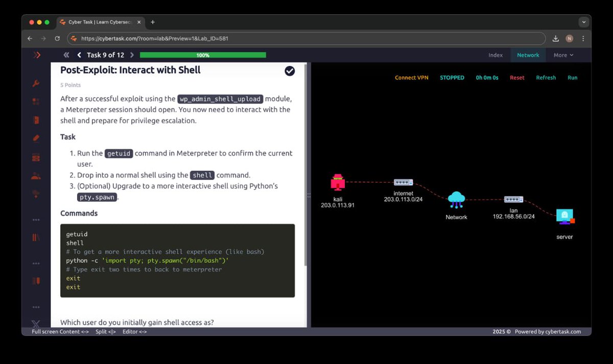Screen dimensions: 613x364
Task: Click the internet switch node icon
Action: (x=403, y=182)
